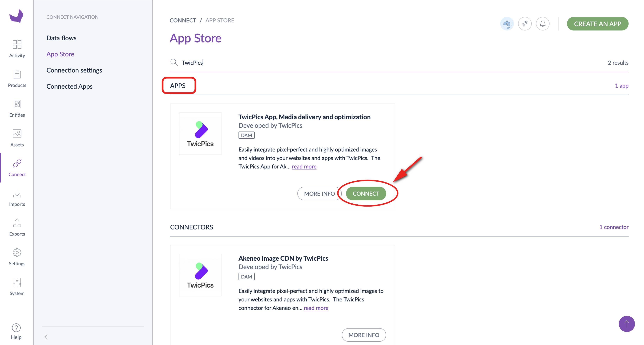
Task: Click MORE INFO for Akeneo Image CDN
Action: point(364,335)
